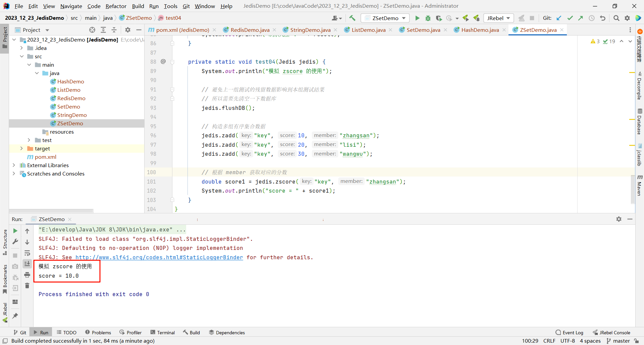This screenshot has width=644, height=345.
Task: Open the Navigate menu
Action: tap(71, 6)
